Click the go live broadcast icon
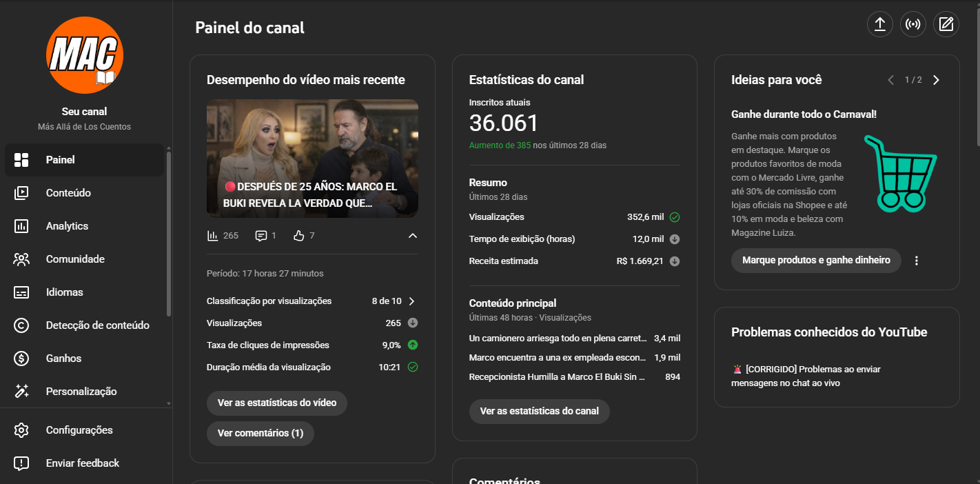 click(x=912, y=25)
